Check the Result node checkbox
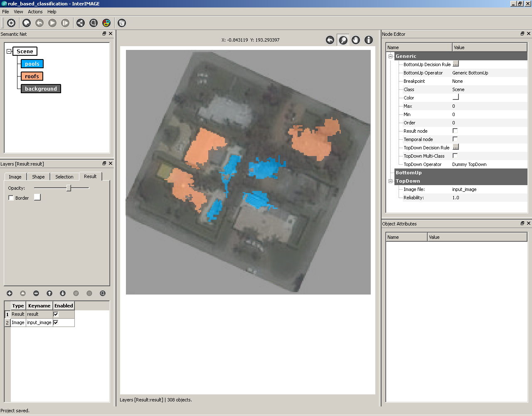 point(455,131)
